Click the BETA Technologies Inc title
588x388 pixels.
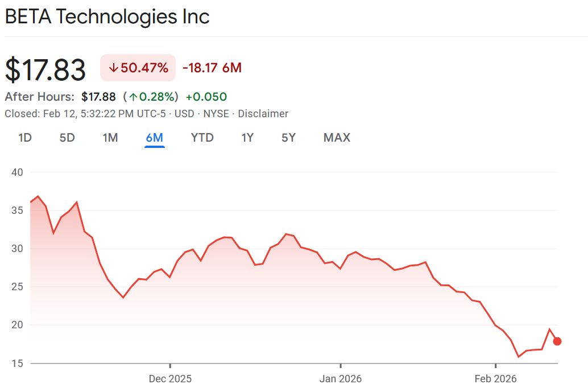[107, 16]
